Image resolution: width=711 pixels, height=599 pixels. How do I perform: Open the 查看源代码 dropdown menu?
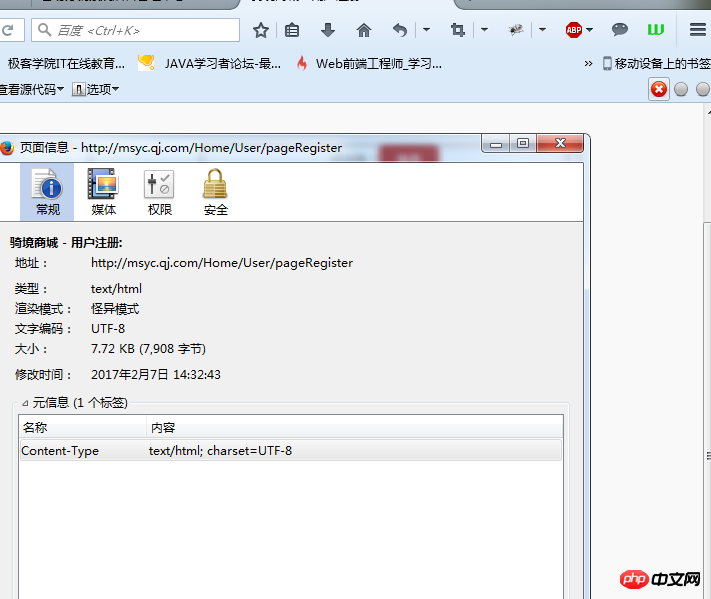(x=31, y=89)
